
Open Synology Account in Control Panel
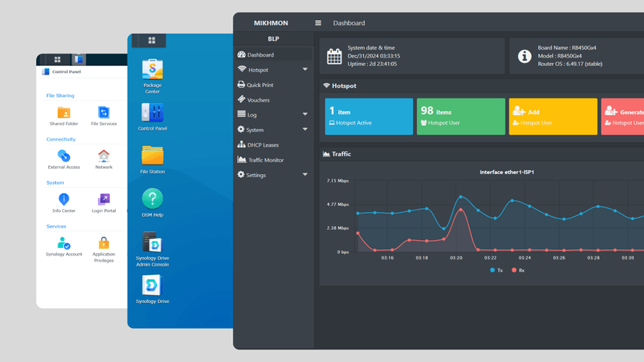point(64,247)
